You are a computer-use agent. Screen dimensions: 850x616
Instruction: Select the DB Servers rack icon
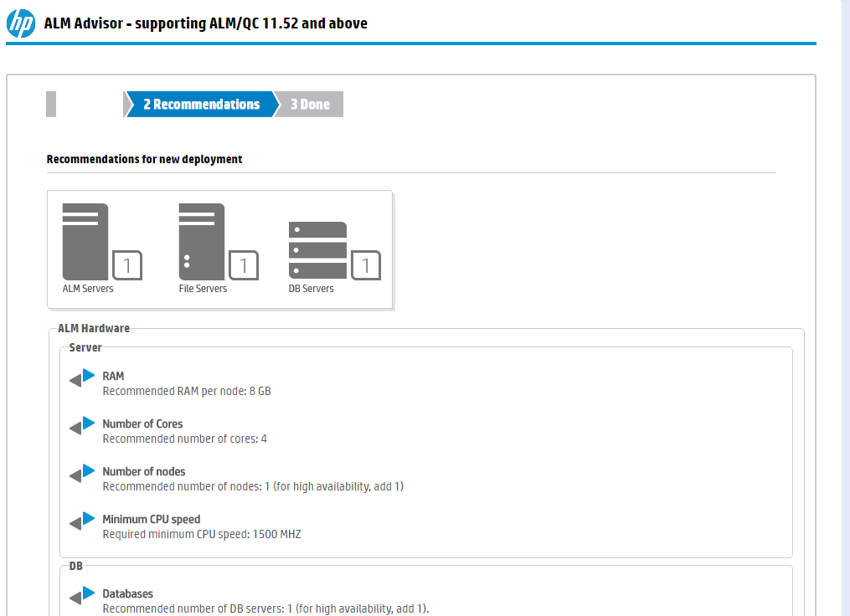click(x=317, y=249)
